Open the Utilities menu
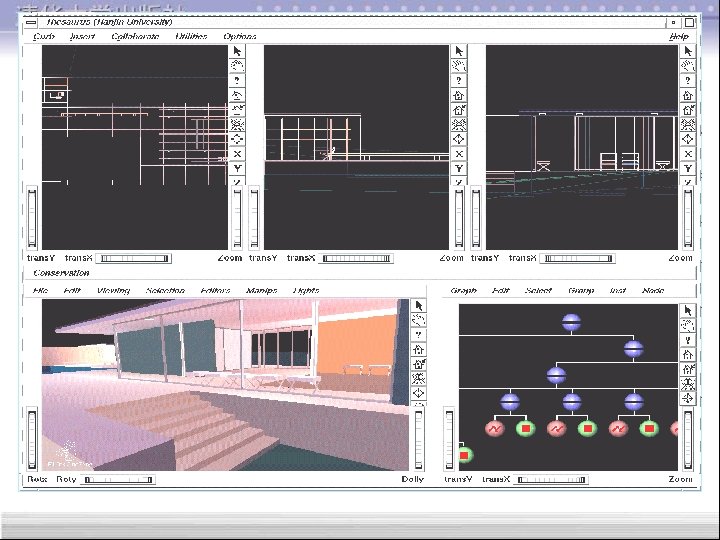 (x=191, y=36)
